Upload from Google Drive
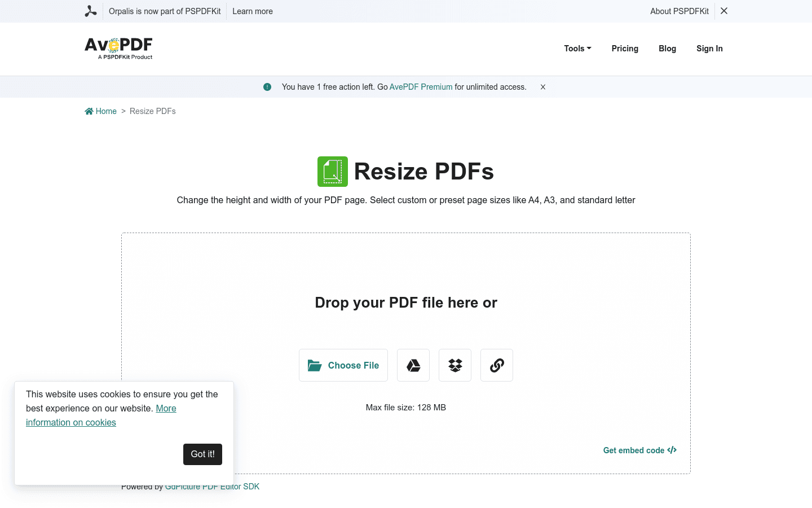 (413, 365)
